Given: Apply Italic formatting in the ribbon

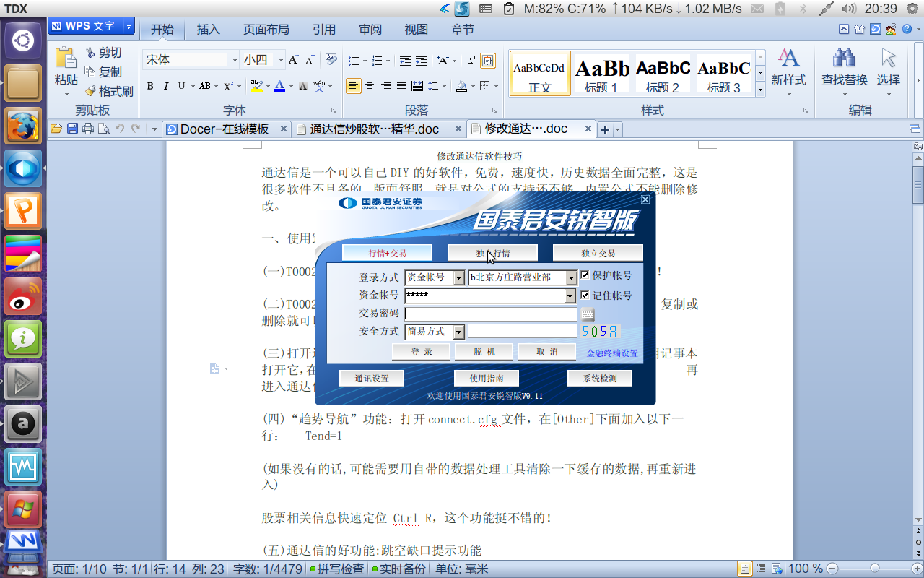Looking at the screenshot, I should click(166, 86).
